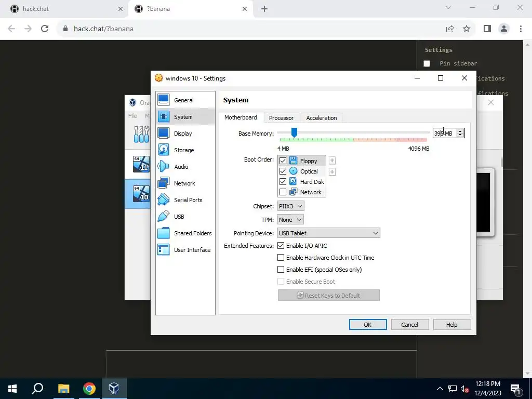The image size is (532, 399).
Task: Click VirtualBox Manager tools icon
Action: click(141, 135)
